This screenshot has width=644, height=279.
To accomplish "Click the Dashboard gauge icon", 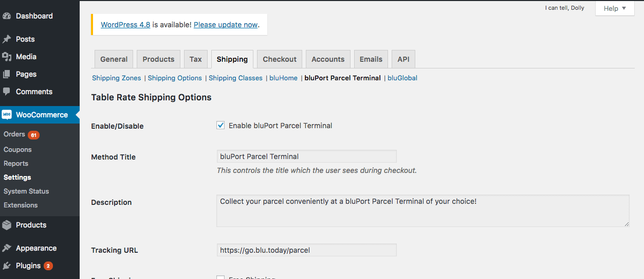I will pos(7,16).
